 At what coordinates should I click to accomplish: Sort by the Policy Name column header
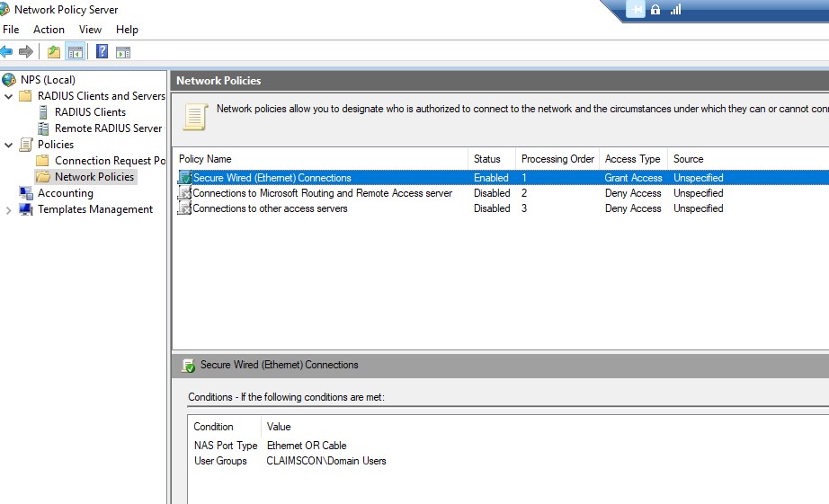[x=322, y=159]
